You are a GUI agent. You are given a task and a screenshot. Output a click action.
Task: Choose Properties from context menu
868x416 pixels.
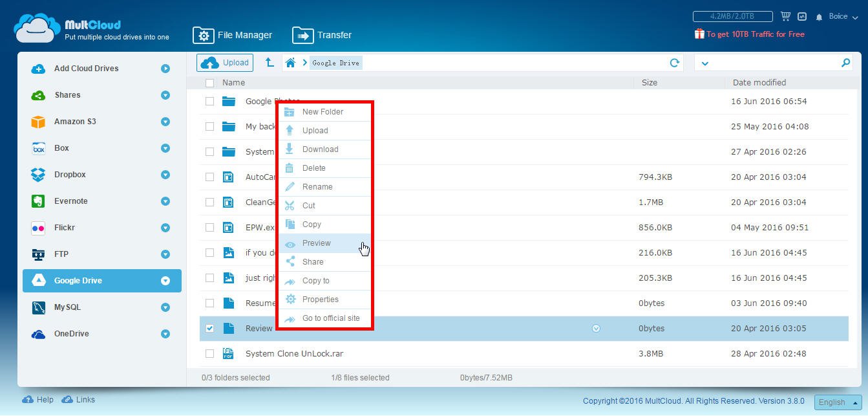point(325,300)
